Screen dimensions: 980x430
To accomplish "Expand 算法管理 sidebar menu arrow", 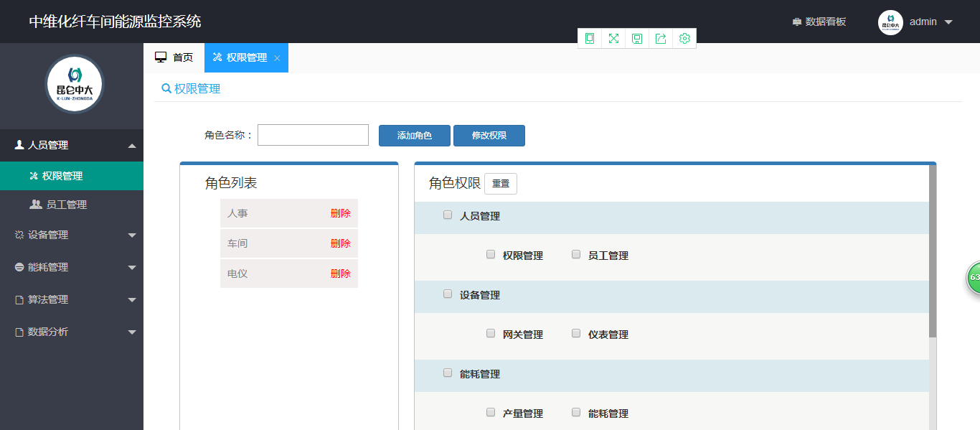I will click(132, 300).
